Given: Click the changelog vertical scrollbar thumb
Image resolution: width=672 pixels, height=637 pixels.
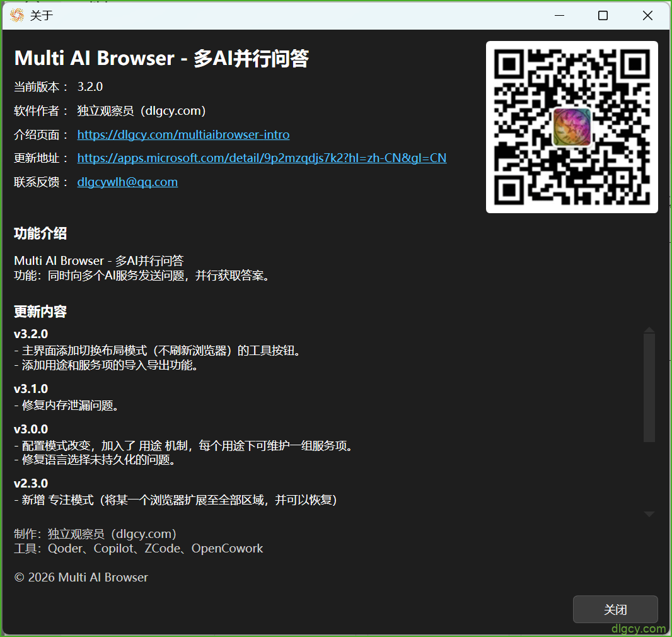Looking at the screenshot, I should click(649, 387).
